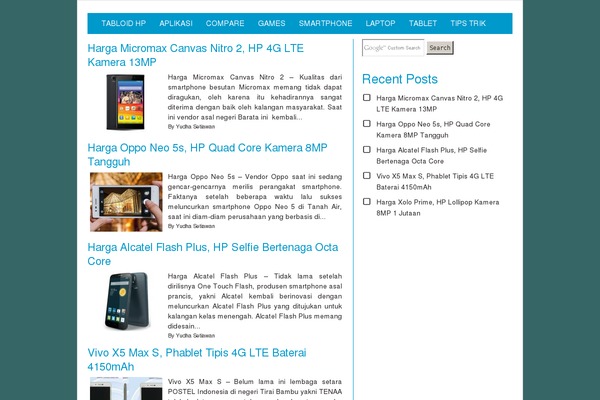The image size is (600, 400).
Task: Open the TABLOID HP menu item
Action: pyautogui.click(x=124, y=23)
